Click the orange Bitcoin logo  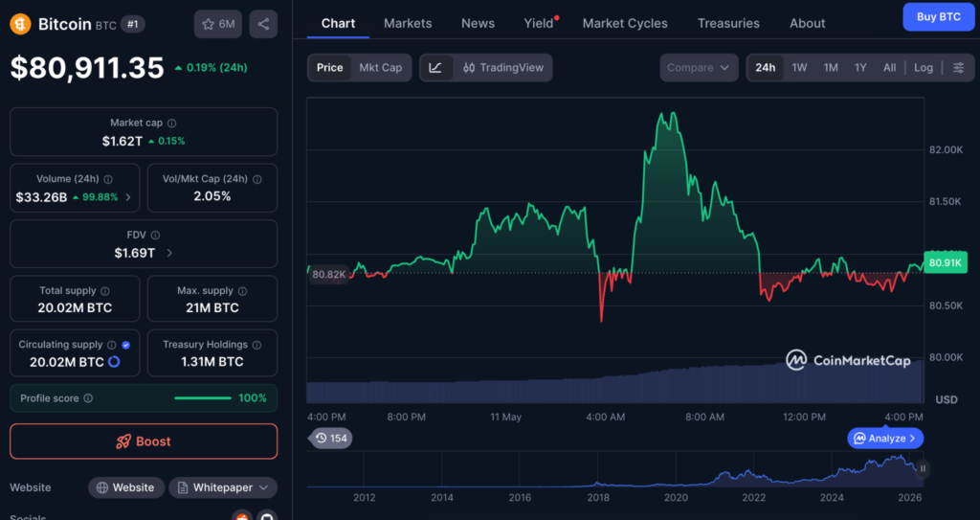21,24
